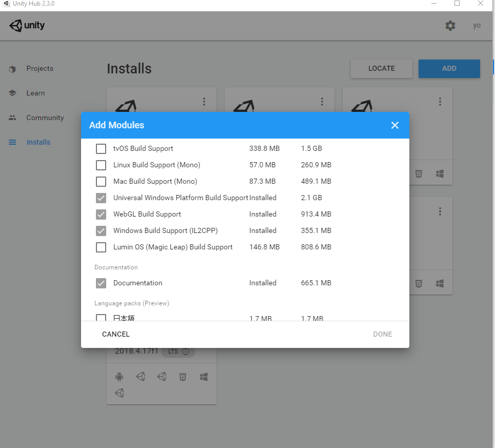Screen dimensions: 495x448
Task: Toggle Universal Windows Platform Build Support checkbox
Action: point(101,198)
